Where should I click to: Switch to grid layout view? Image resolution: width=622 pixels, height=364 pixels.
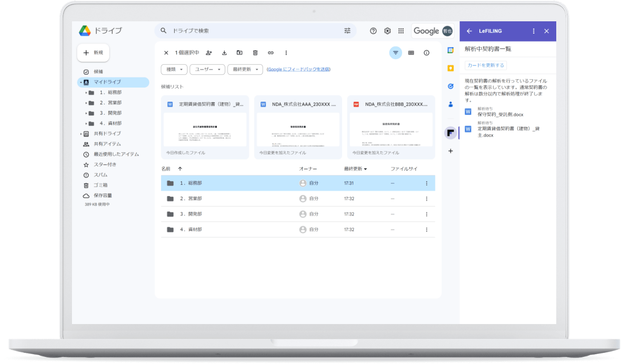click(411, 53)
